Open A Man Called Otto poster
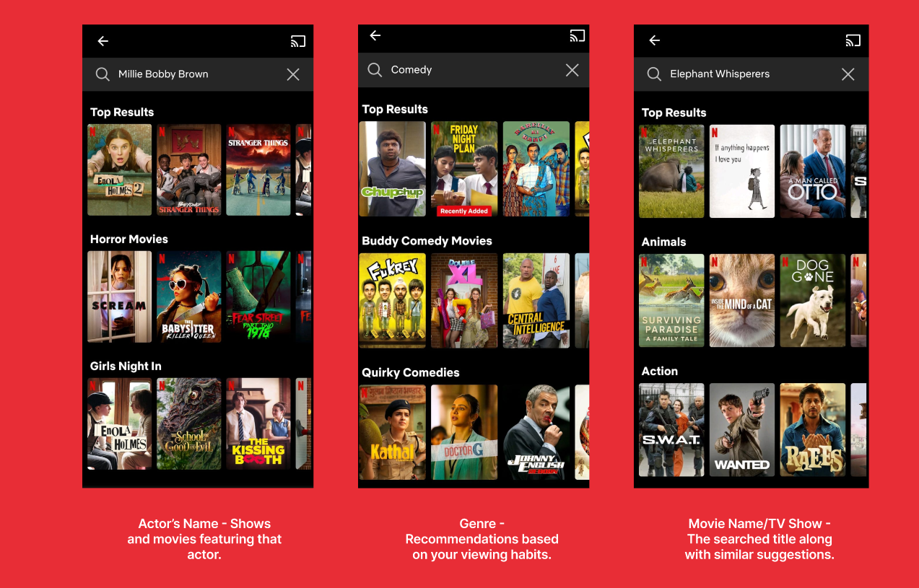Screen dimensions: 919x588 (x=813, y=171)
